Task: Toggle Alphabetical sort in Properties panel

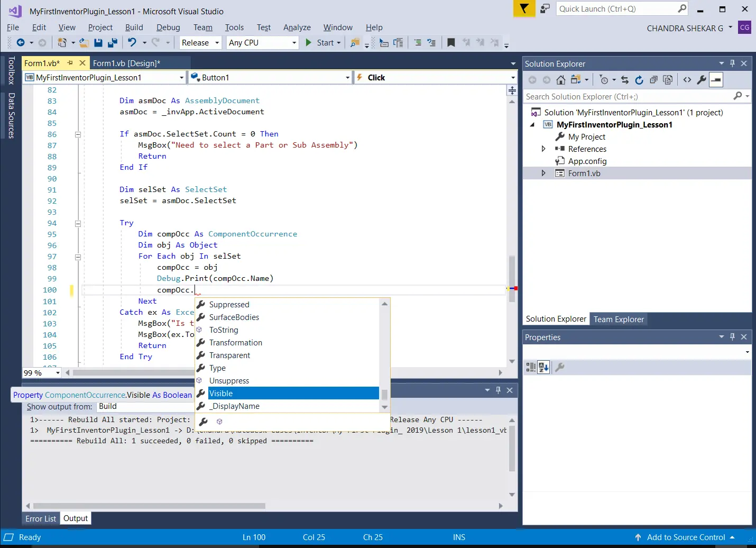Action: [543, 367]
